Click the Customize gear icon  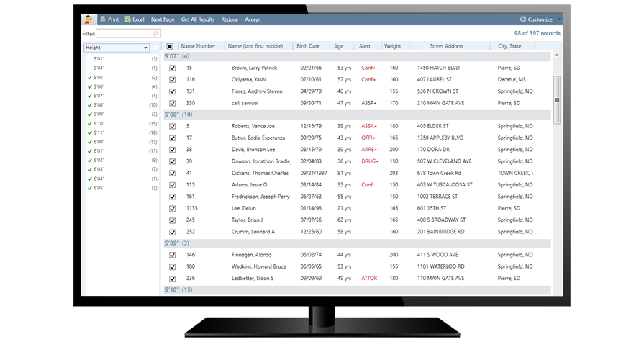(x=522, y=19)
